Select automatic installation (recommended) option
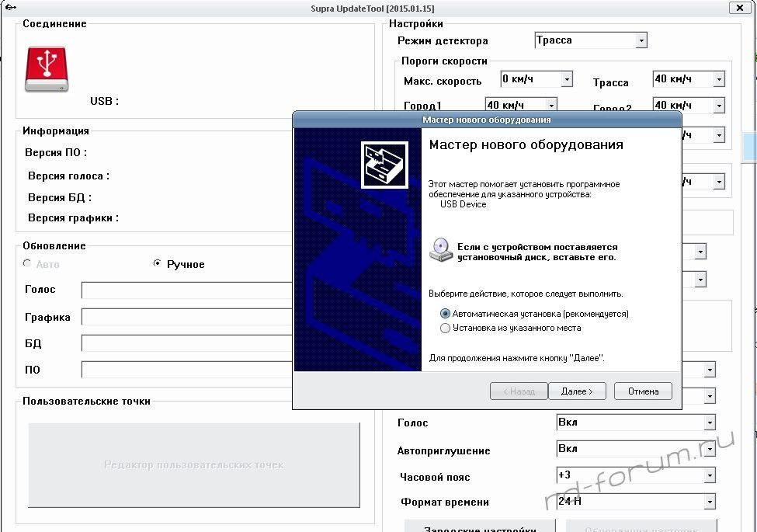This screenshot has width=757, height=532. pyautogui.click(x=446, y=314)
